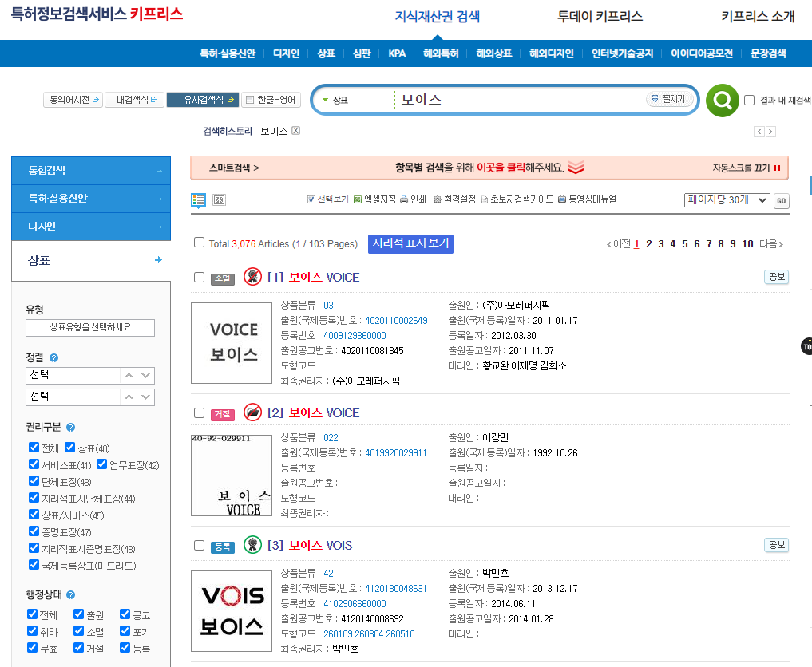
Task: Expand search box with 펼치기
Action: pyautogui.click(x=670, y=99)
